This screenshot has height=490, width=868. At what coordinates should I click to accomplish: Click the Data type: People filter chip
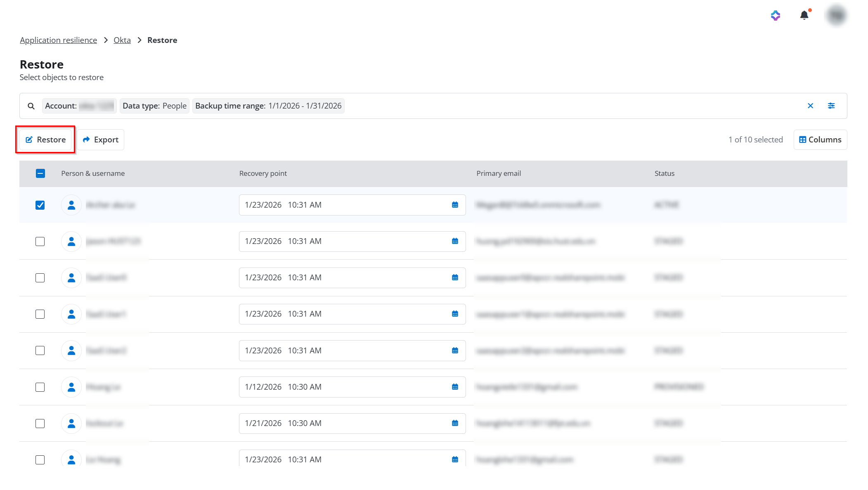pos(154,106)
